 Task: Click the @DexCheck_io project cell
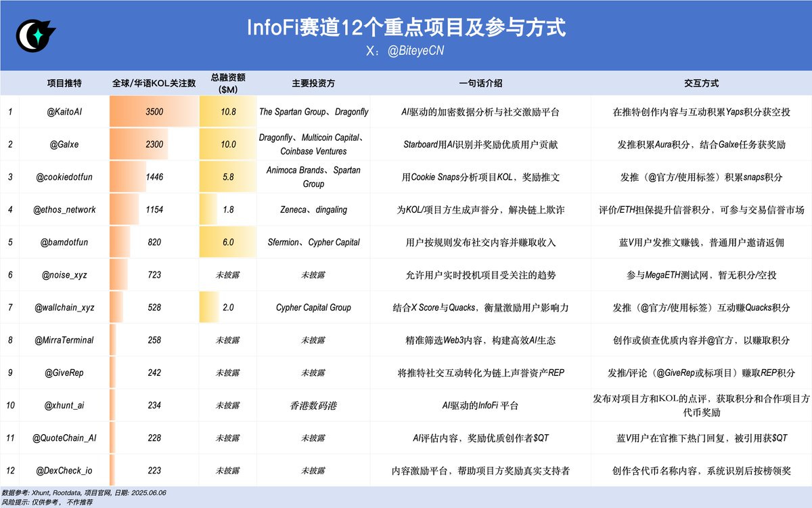coord(64,470)
